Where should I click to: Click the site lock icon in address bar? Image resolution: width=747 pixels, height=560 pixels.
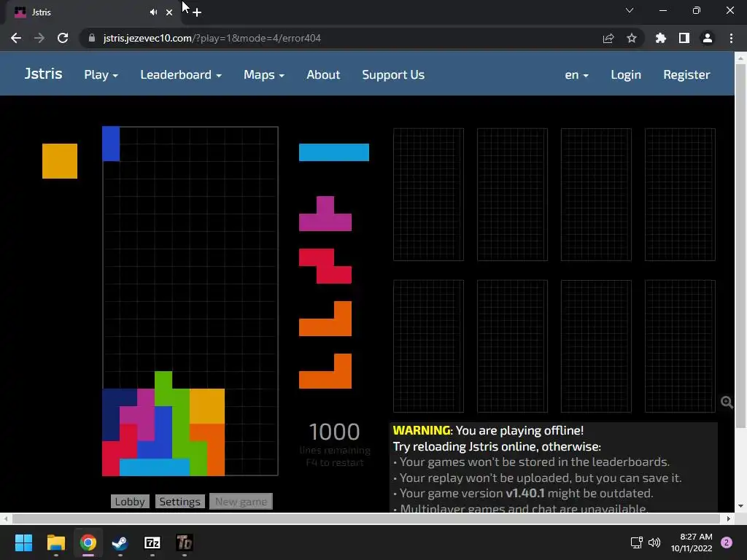[91, 38]
